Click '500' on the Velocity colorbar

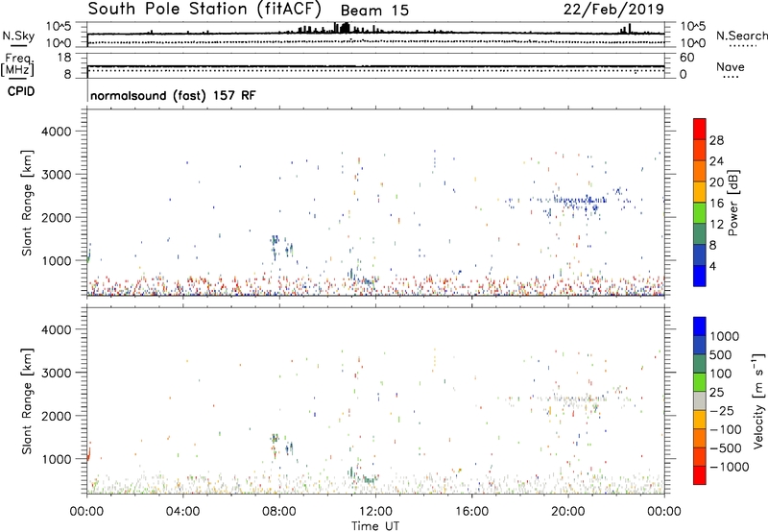pyautogui.click(x=720, y=354)
